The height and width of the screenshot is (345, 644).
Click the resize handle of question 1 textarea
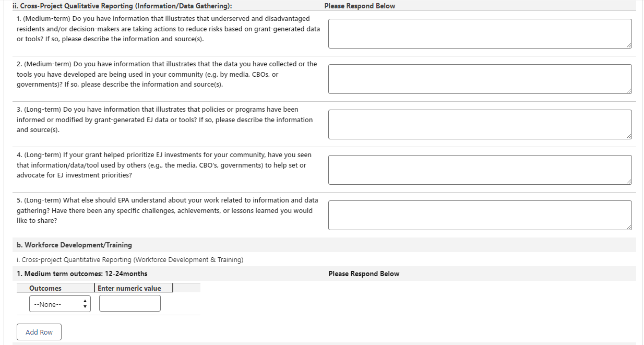click(629, 45)
